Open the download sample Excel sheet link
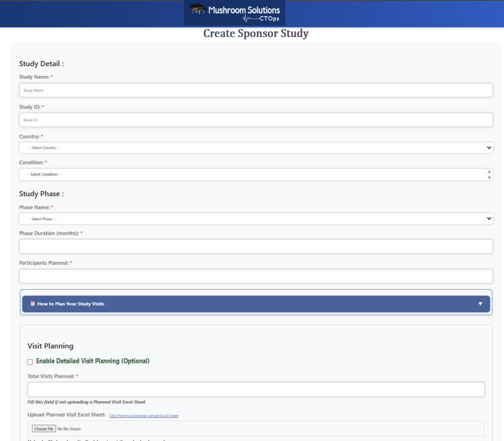This screenshot has width=504, height=441. point(144,416)
